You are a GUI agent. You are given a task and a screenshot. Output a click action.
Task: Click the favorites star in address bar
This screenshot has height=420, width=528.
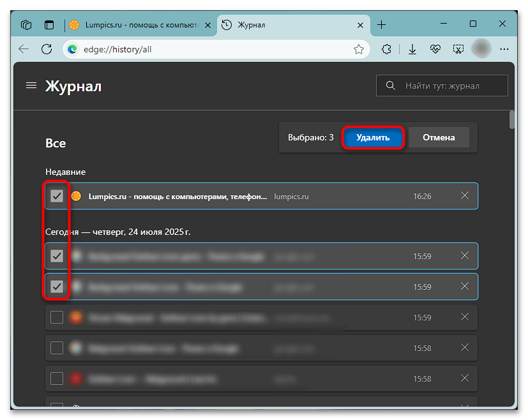pos(359,49)
